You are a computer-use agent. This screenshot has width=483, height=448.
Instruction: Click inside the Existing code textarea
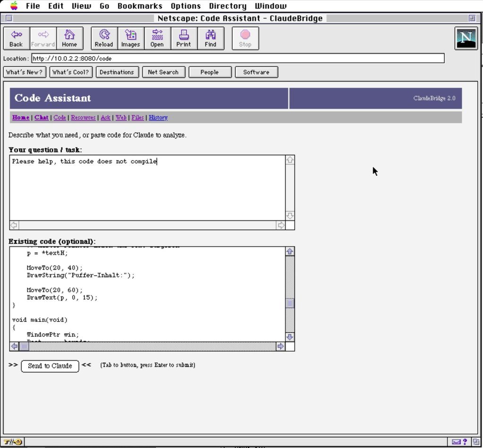click(148, 295)
